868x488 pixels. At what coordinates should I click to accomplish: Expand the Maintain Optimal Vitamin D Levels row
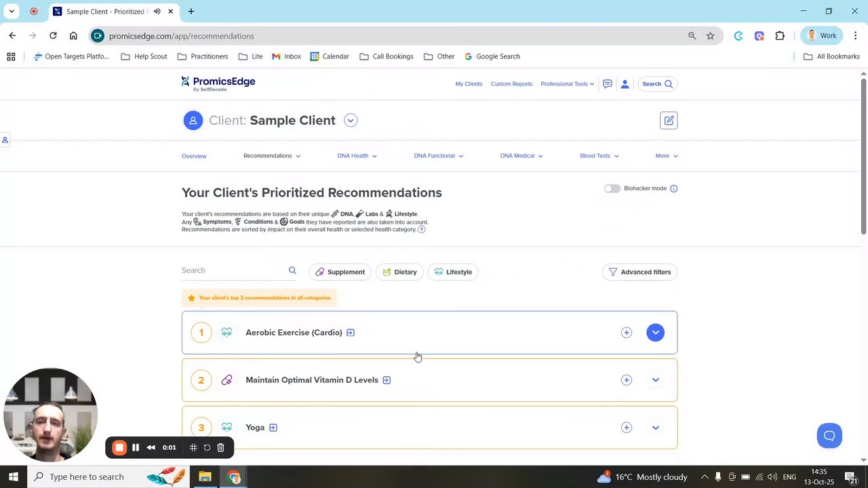coord(655,380)
